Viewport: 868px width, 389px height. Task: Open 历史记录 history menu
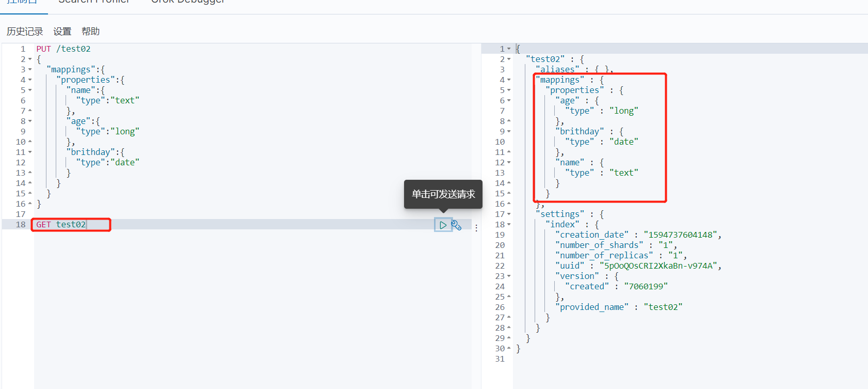tap(25, 32)
